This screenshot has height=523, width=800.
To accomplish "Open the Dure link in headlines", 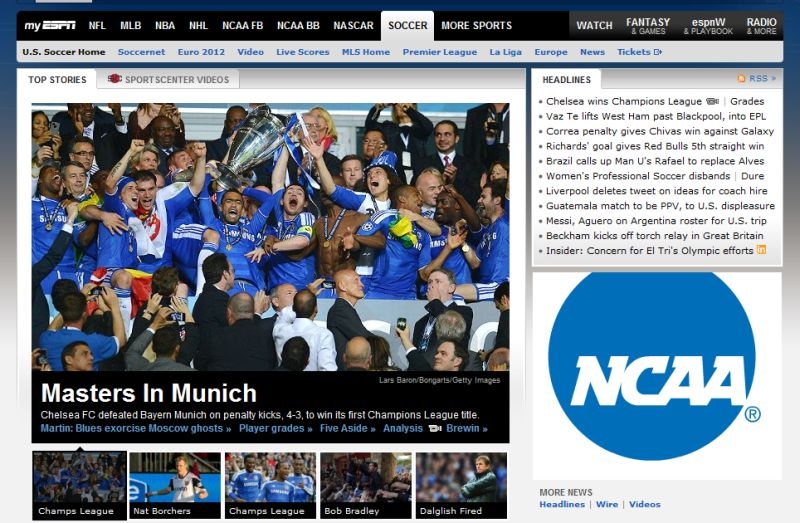I will (x=753, y=176).
